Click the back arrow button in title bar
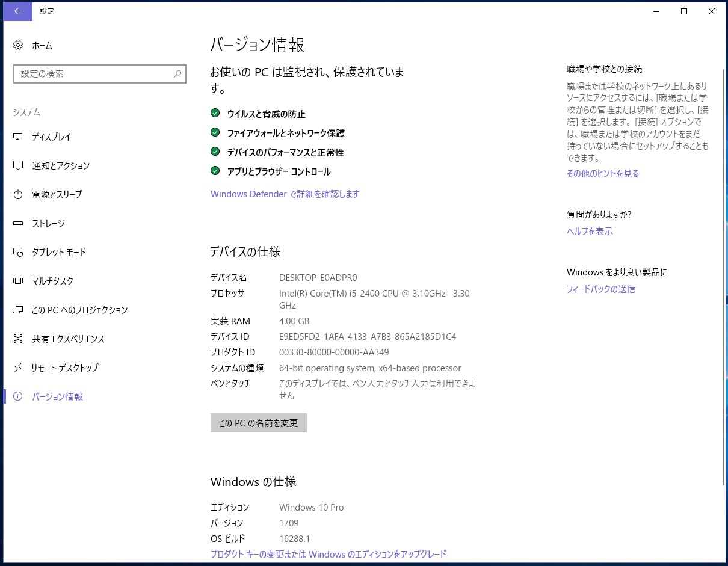 click(18, 11)
